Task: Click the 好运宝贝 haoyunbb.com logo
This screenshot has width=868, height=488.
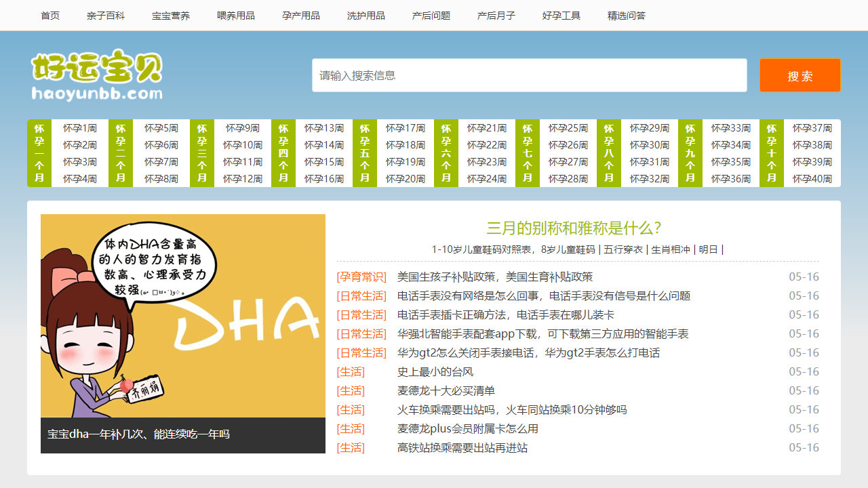Action: pyautogui.click(x=97, y=75)
